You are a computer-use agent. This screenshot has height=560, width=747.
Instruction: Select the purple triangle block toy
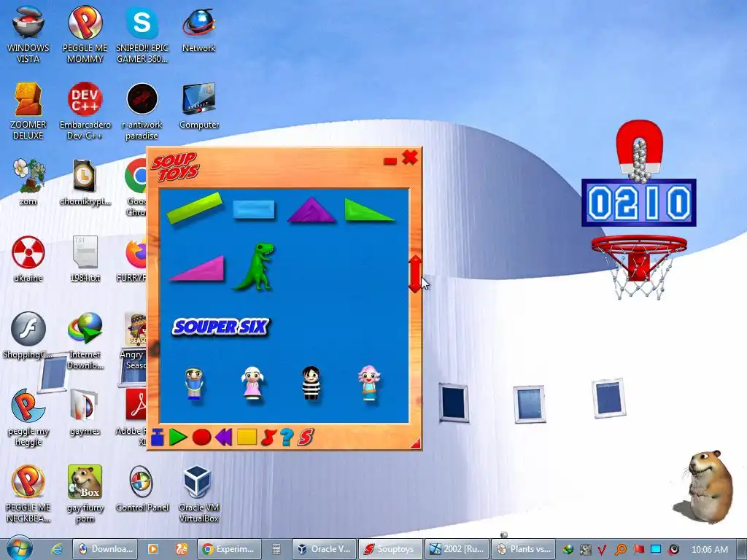tap(311, 210)
